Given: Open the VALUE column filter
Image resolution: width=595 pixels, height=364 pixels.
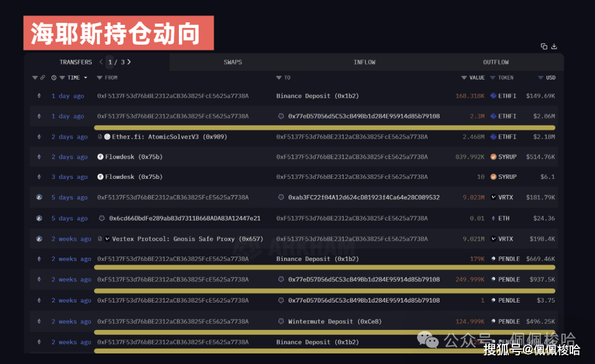Looking at the screenshot, I should 464,78.
